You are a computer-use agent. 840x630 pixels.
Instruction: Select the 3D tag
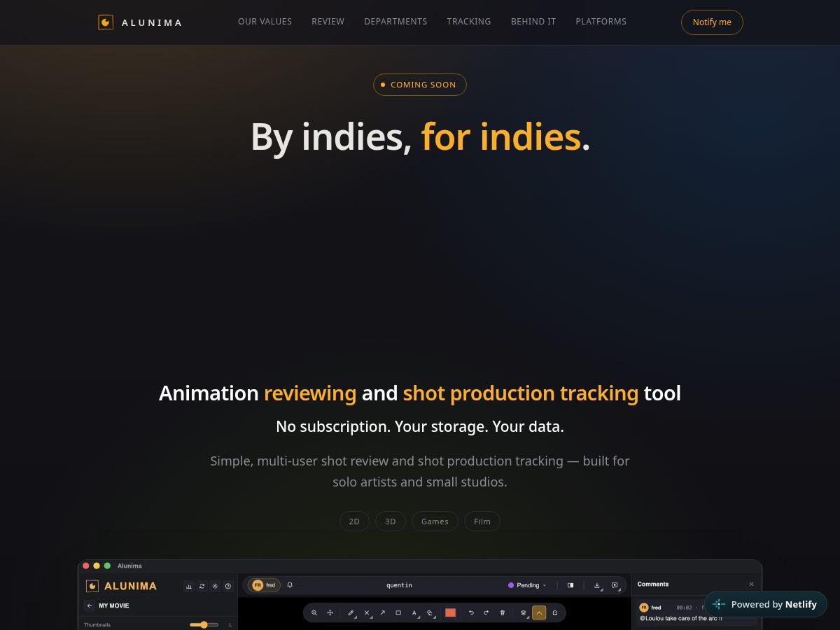coord(391,521)
